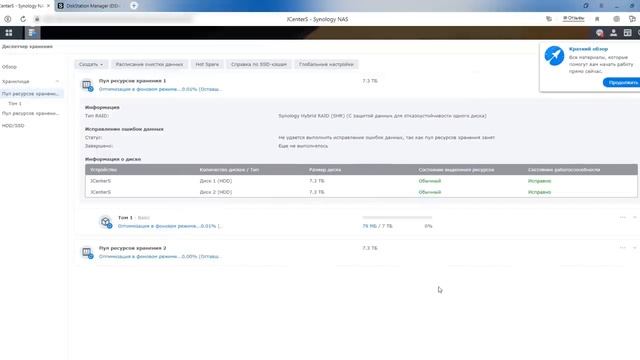Click the Размер диска column header
This screenshot has width=640, height=360.
(x=325, y=170)
